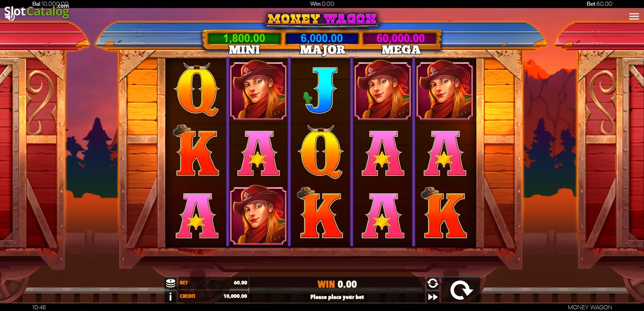Click the K symbol on the first reel

pyautogui.click(x=197, y=151)
